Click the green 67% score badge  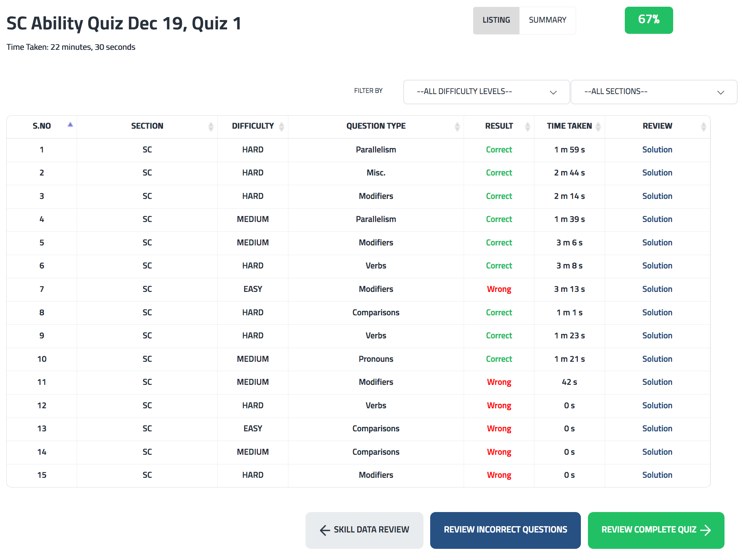click(649, 20)
